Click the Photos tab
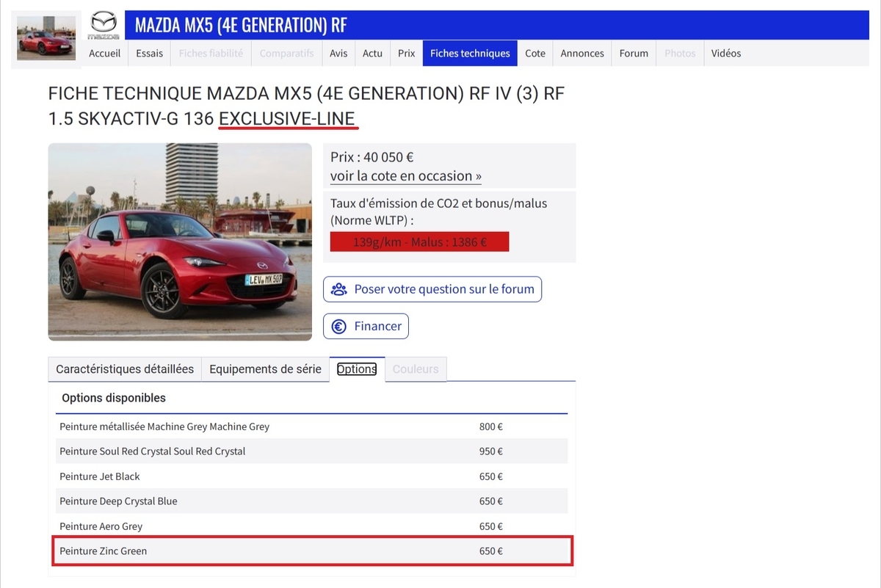 tap(680, 54)
